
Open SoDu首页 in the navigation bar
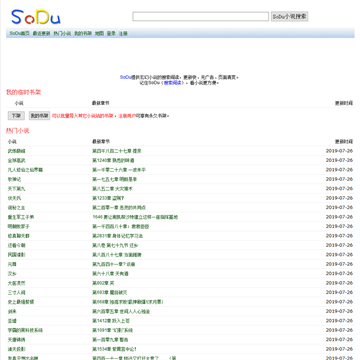[19, 33]
